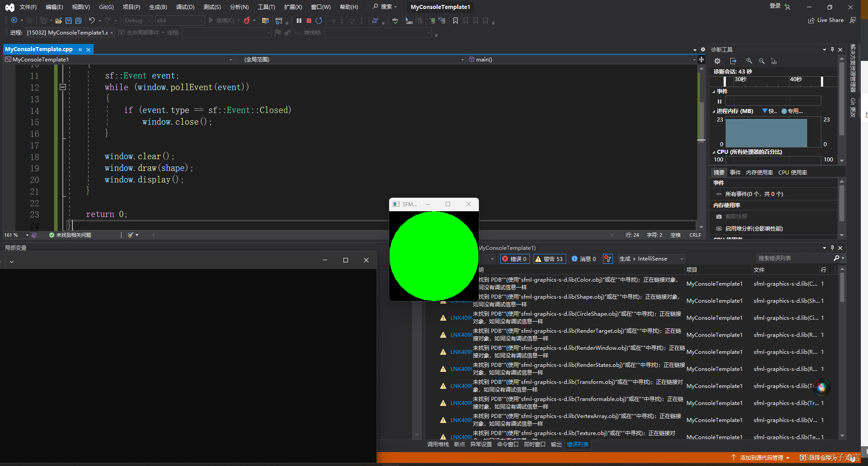The height and width of the screenshot is (466, 868).
Task: Click the Stop Debugging red square icon
Action: 309,20
